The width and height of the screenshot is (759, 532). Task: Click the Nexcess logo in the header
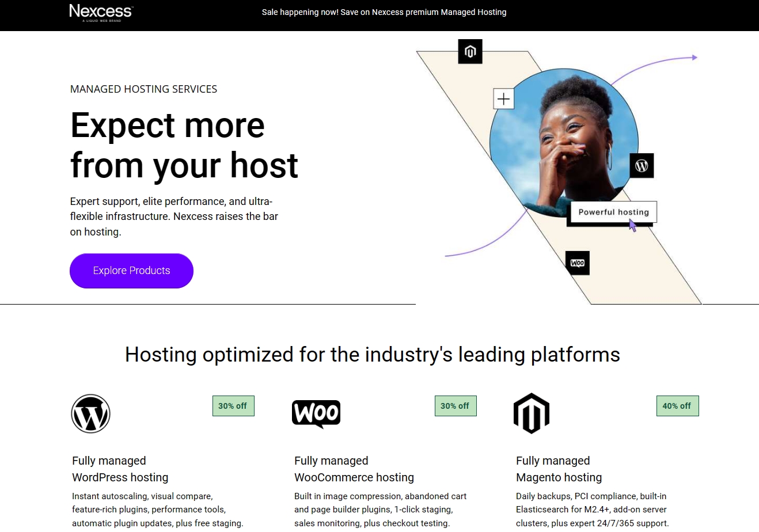[x=101, y=13]
